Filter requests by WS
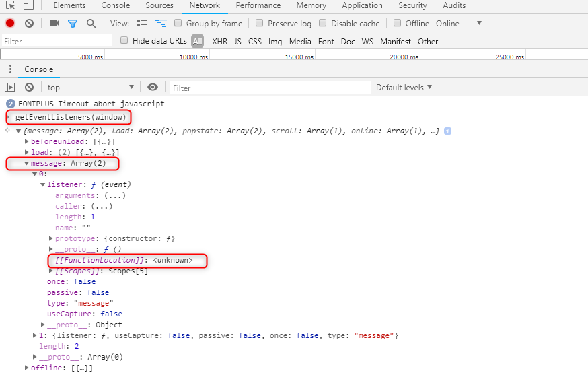Screen dimensions: 588x373 367,42
